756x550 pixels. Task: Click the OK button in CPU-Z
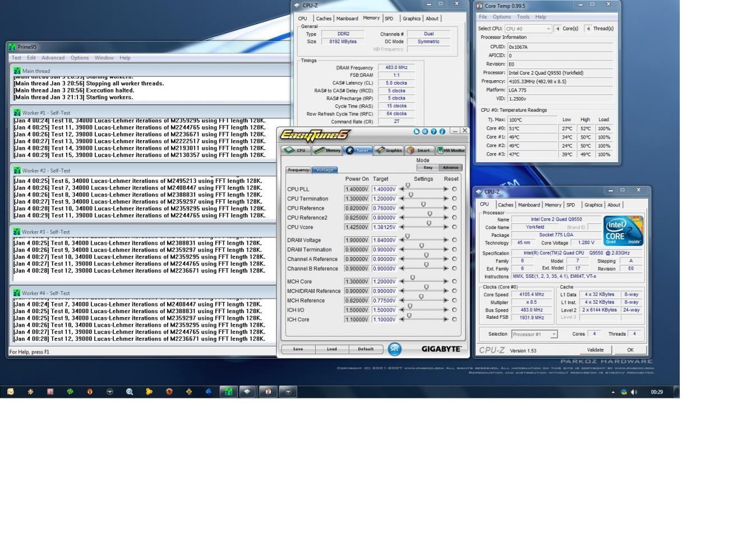click(x=630, y=350)
